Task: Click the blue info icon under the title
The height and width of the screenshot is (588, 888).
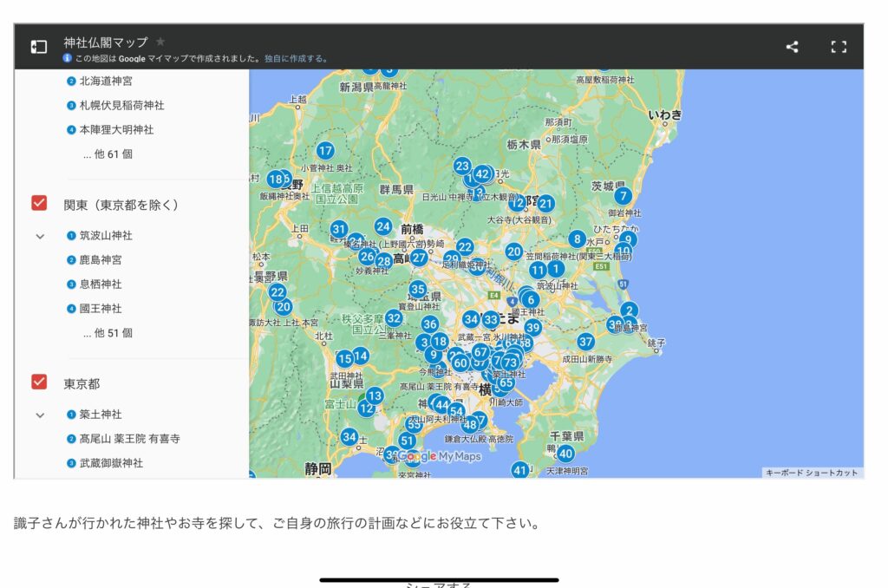Action: [67, 58]
